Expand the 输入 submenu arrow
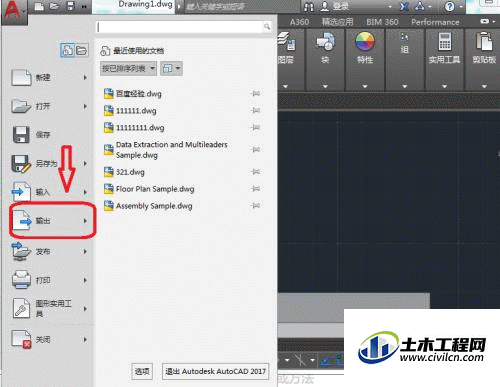 coord(85,192)
